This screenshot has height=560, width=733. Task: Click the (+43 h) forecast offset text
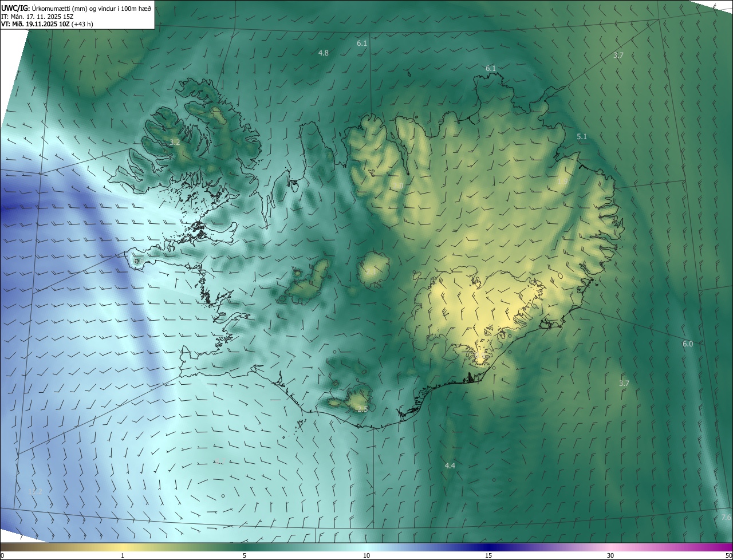pyautogui.click(x=83, y=25)
